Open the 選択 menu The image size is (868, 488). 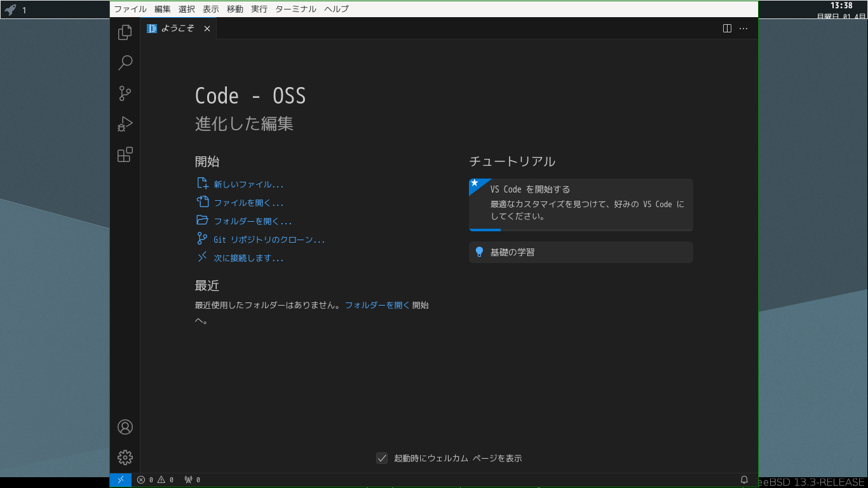(187, 9)
